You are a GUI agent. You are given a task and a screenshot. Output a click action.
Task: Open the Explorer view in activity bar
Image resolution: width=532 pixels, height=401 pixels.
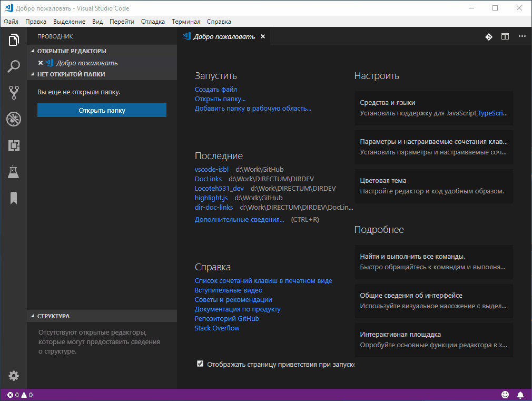[14, 40]
